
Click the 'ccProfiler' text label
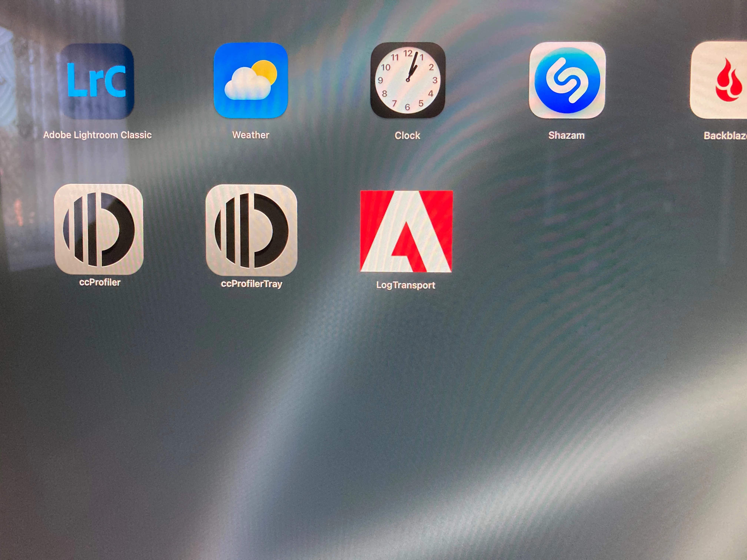click(100, 282)
